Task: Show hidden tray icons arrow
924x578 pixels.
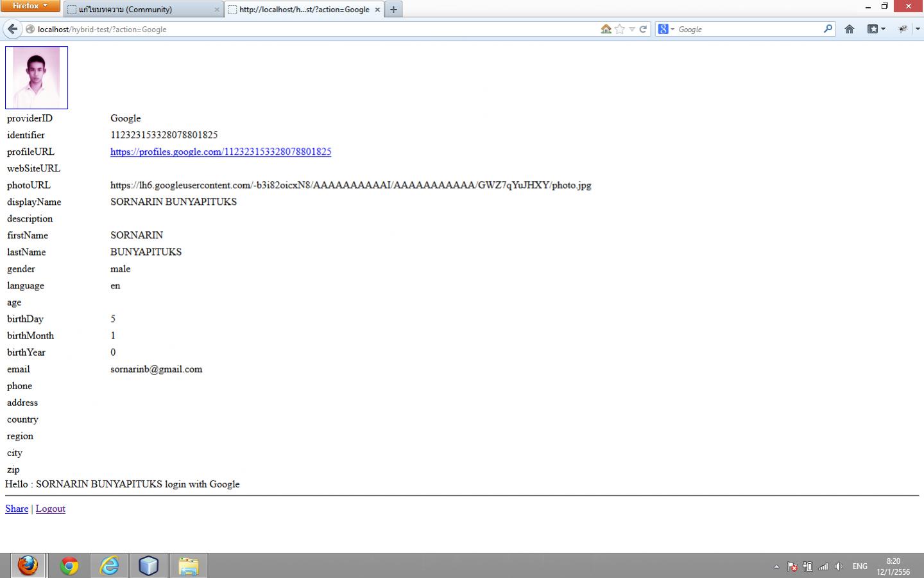Action: click(x=776, y=566)
